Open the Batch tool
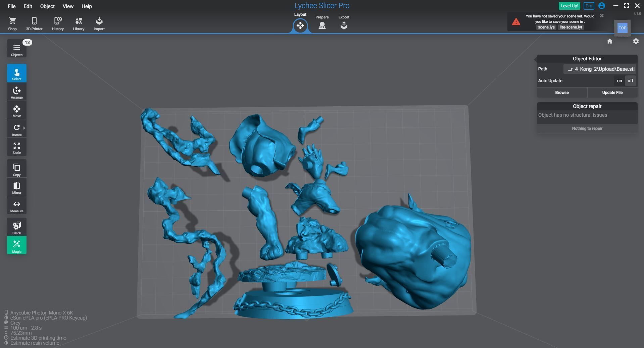This screenshot has height=348, width=644. click(17, 227)
